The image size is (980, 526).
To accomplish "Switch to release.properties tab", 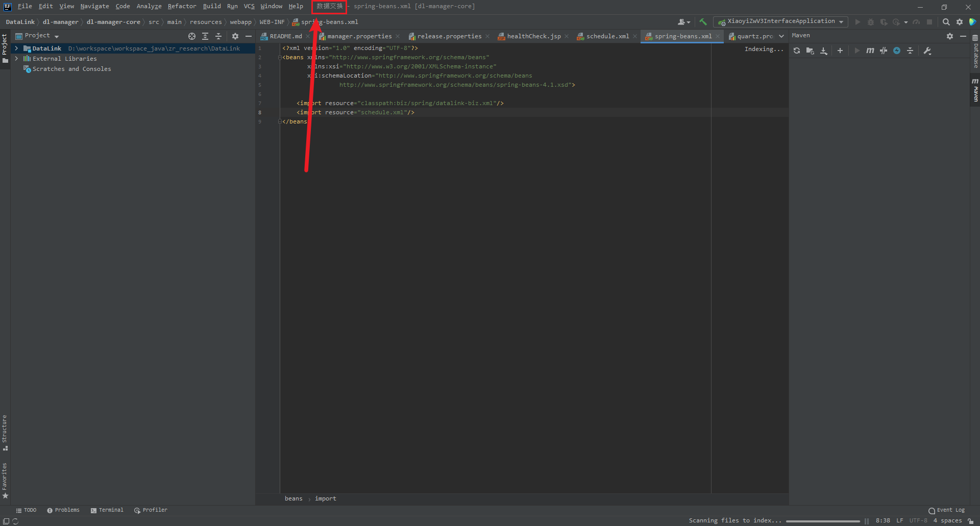I will pyautogui.click(x=449, y=36).
